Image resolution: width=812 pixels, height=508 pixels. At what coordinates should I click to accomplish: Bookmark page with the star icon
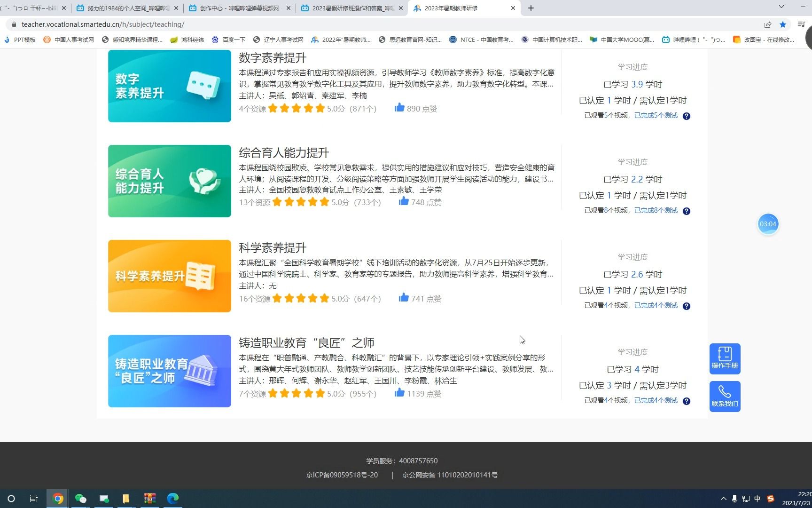pos(783,24)
